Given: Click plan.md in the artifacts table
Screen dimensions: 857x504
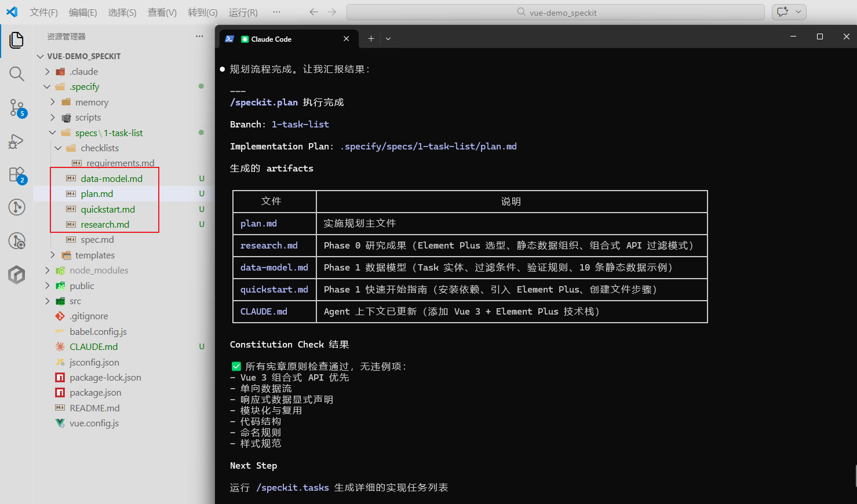Looking at the screenshot, I should [258, 224].
